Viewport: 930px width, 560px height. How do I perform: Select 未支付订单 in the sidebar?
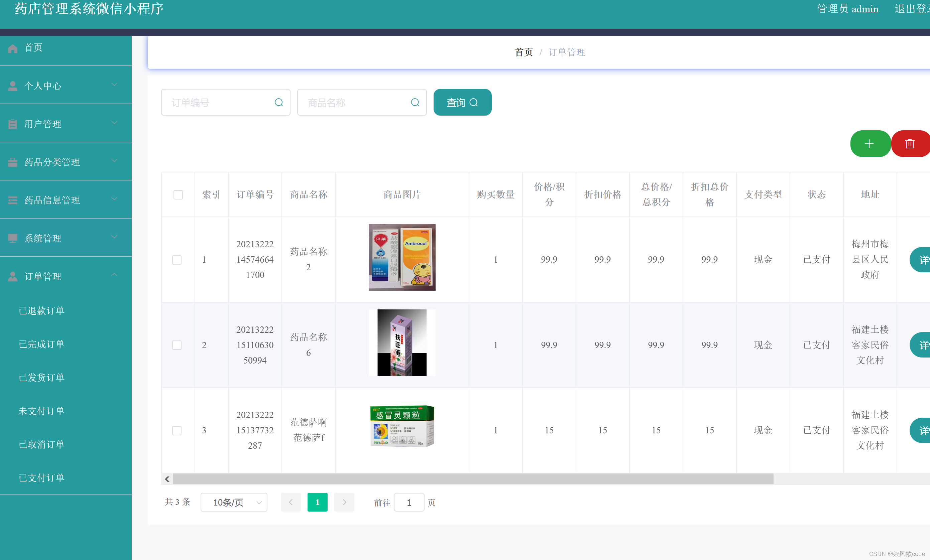pos(41,411)
